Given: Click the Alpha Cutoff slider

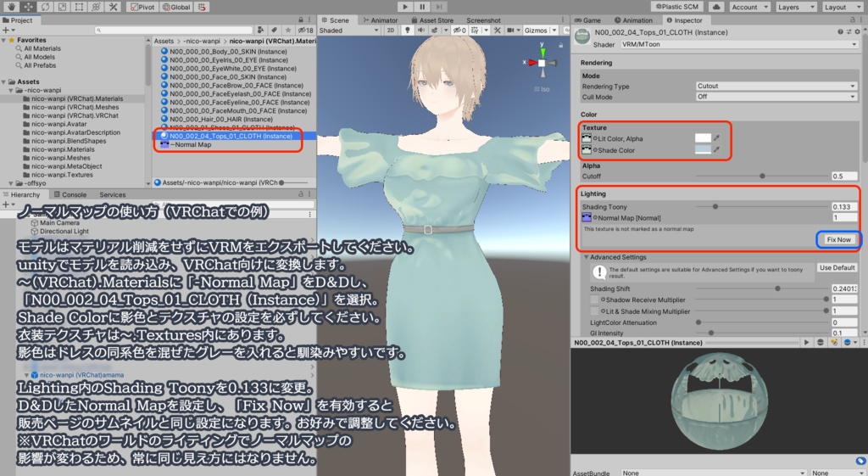Looking at the screenshot, I should pos(762,176).
